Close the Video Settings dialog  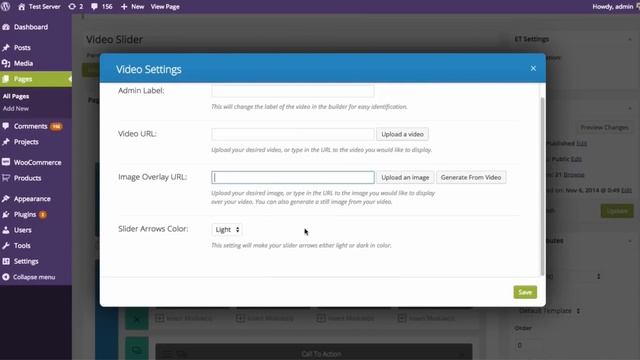[x=533, y=69]
